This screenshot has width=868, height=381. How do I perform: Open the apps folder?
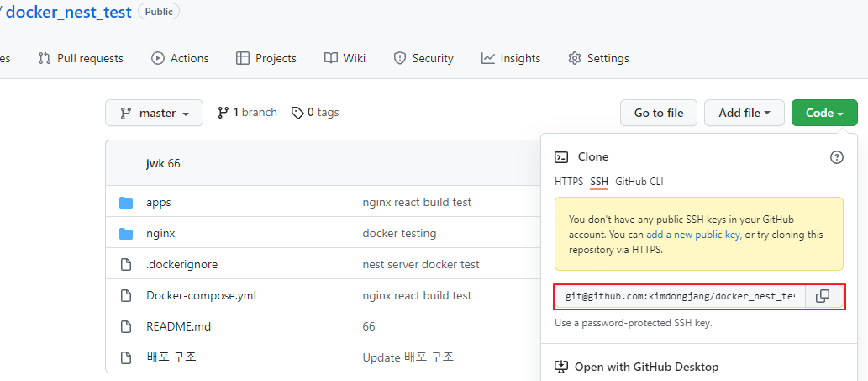158,203
